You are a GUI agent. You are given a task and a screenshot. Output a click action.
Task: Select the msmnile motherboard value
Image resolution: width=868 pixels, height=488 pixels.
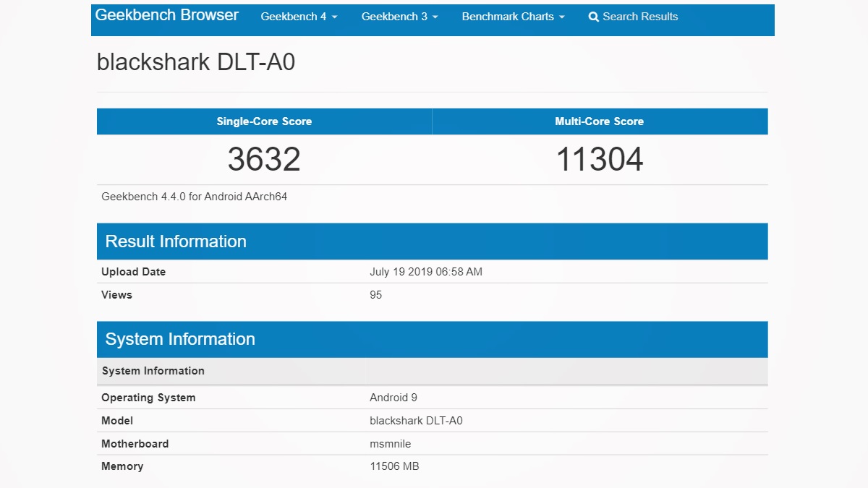[x=391, y=444]
